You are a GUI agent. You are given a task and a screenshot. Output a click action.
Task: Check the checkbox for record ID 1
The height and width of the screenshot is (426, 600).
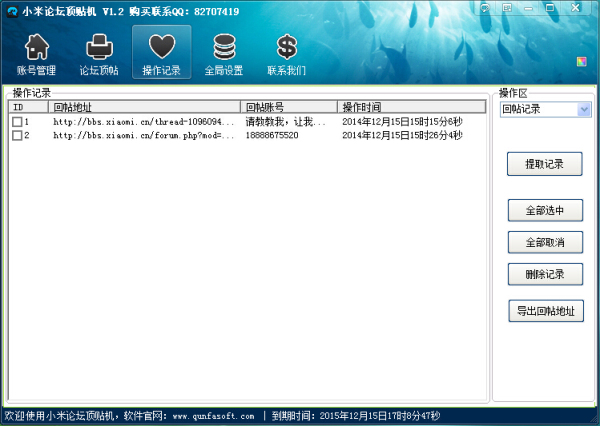click(x=17, y=122)
